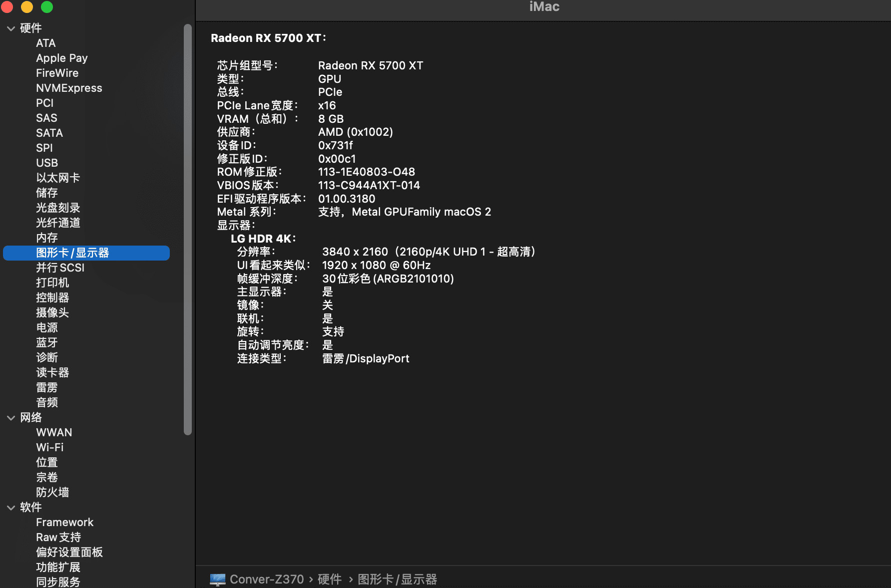Select Raw 支持 under 软件
Viewport: 891px width, 588px height.
click(x=58, y=538)
